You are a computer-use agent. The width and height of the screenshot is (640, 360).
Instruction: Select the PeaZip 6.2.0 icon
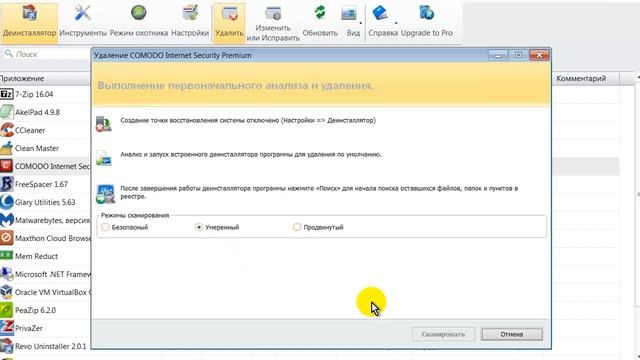(7, 310)
